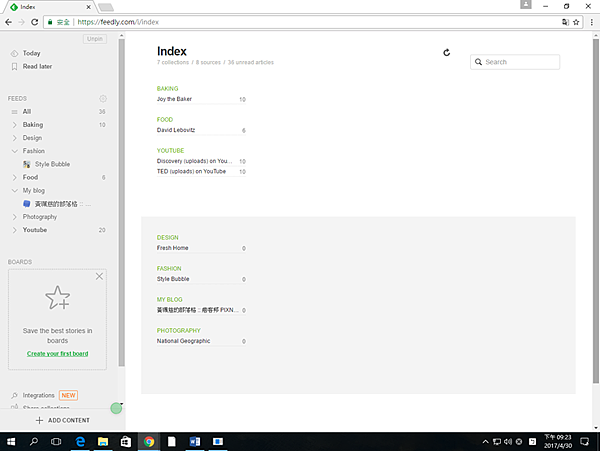Open the Feeds settings gear icon
The image size is (600, 451).
click(103, 99)
